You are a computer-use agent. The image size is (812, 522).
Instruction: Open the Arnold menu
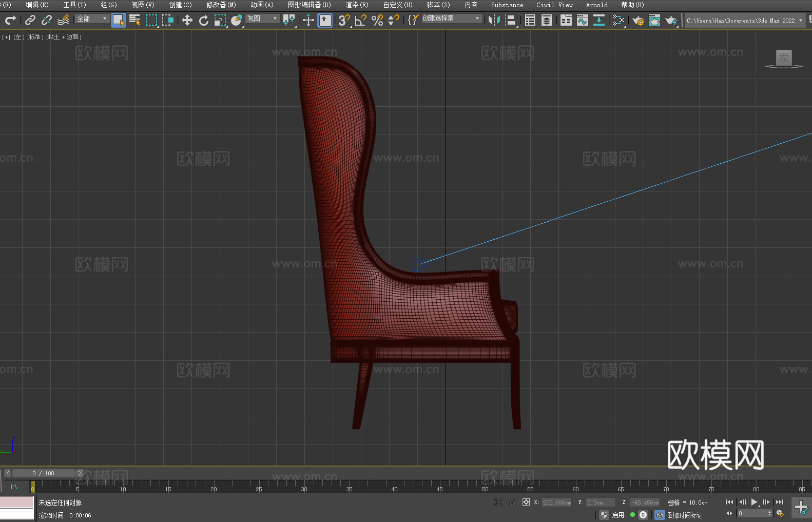[597, 5]
